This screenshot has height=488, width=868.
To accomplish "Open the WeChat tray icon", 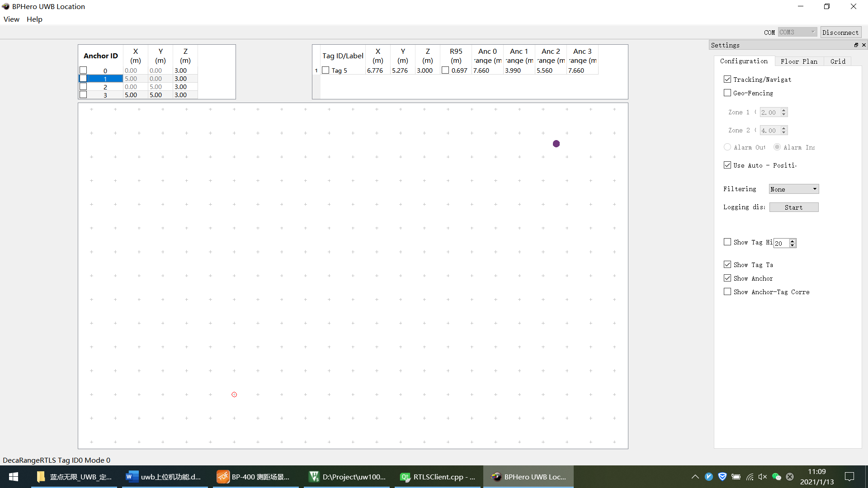I will [776, 477].
